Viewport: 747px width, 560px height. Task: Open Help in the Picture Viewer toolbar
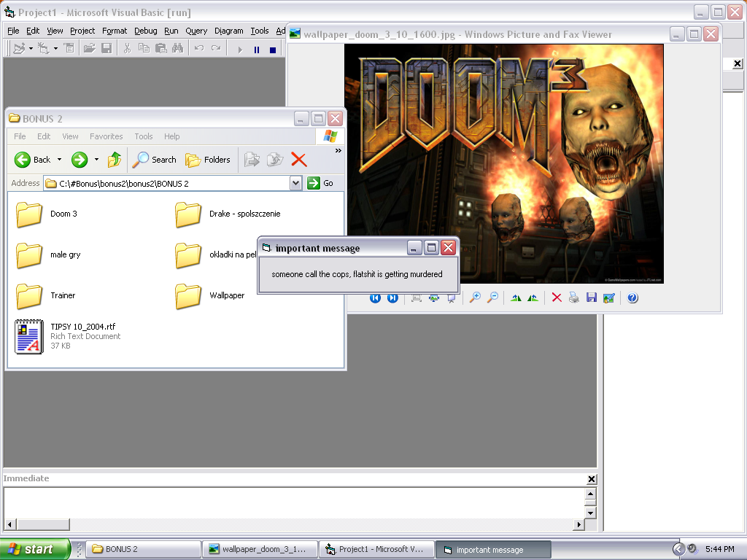(632, 298)
